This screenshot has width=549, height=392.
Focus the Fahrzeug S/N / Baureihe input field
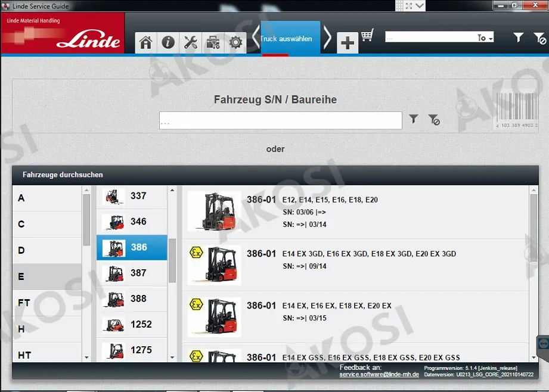(x=280, y=120)
